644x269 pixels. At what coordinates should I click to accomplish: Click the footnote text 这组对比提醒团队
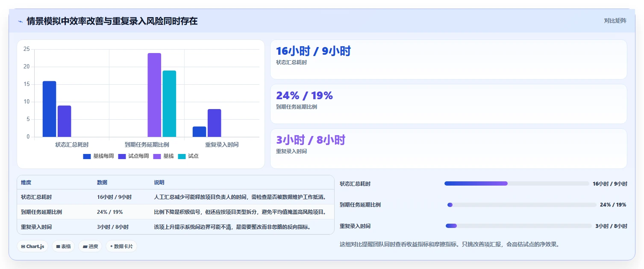(449, 245)
